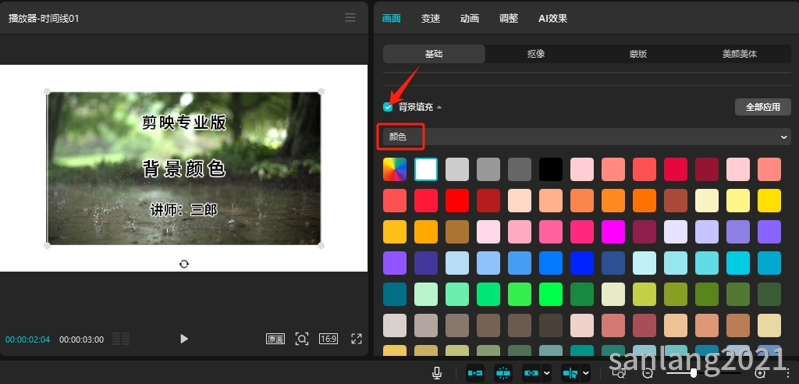The width and height of the screenshot is (799, 384).
Task: Click the bottom-left corner resize handle
Action: (47, 245)
